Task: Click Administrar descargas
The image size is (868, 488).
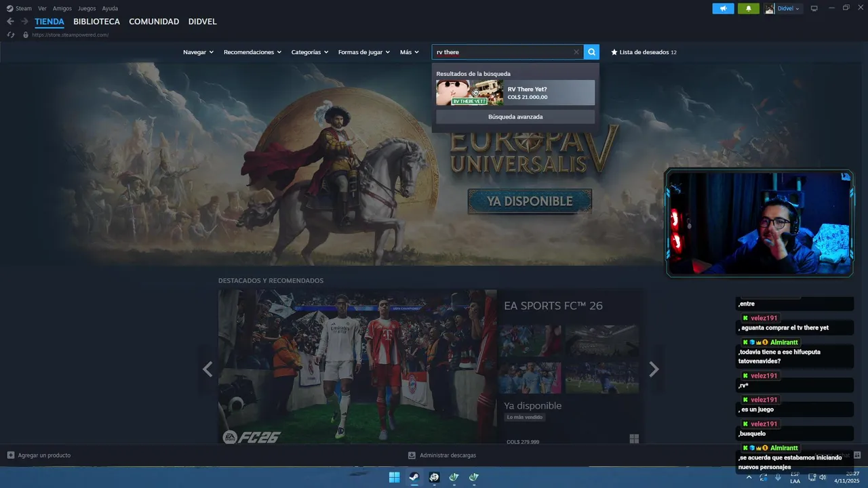Action: click(448, 455)
